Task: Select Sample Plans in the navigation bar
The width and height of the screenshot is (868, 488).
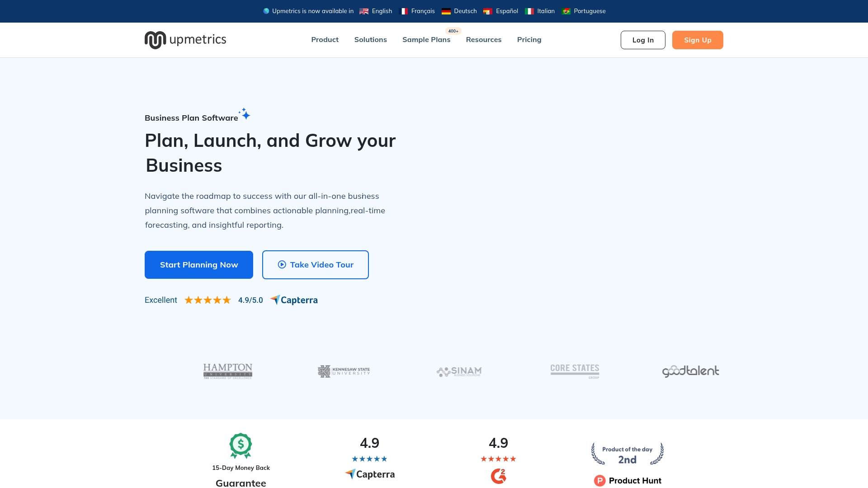Action: [426, 40]
